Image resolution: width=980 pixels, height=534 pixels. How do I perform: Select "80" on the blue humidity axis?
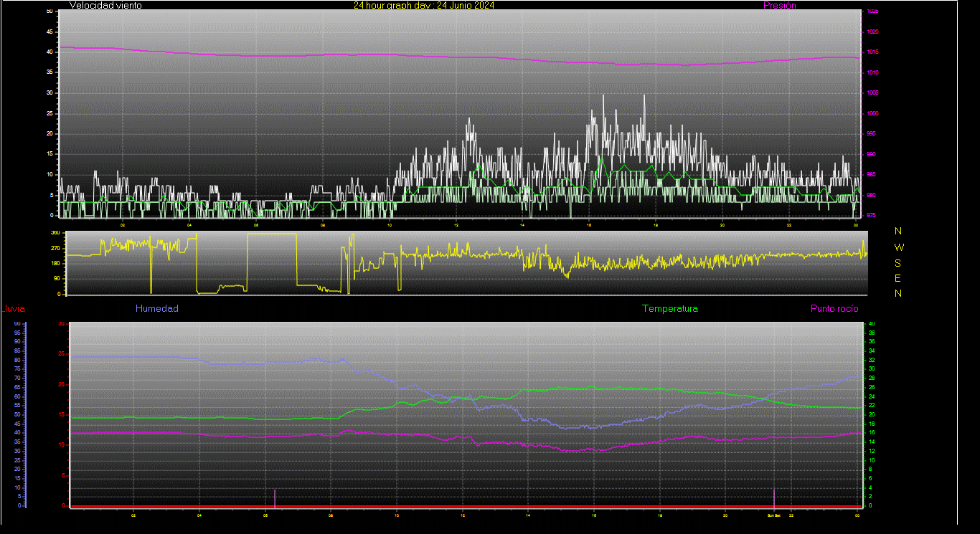click(17, 360)
